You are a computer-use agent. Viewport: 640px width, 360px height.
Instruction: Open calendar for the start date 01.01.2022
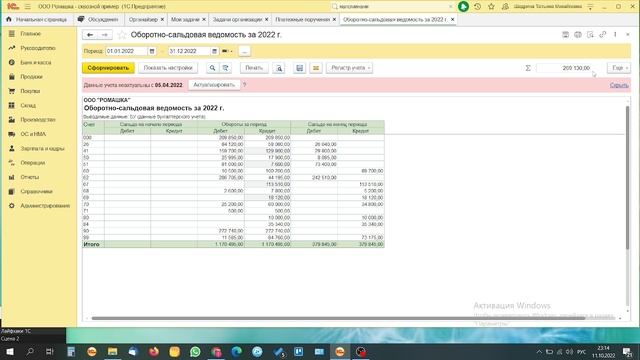point(152,51)
